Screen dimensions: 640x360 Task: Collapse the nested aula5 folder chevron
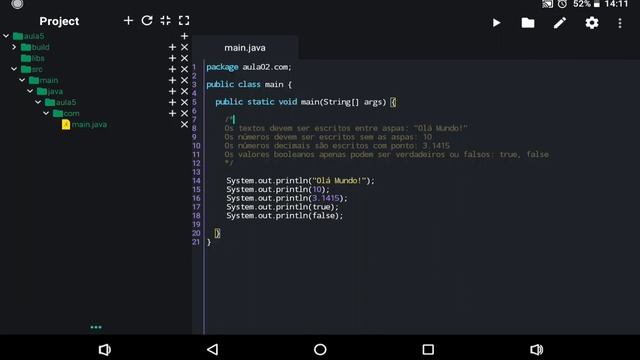click(38, 102)
